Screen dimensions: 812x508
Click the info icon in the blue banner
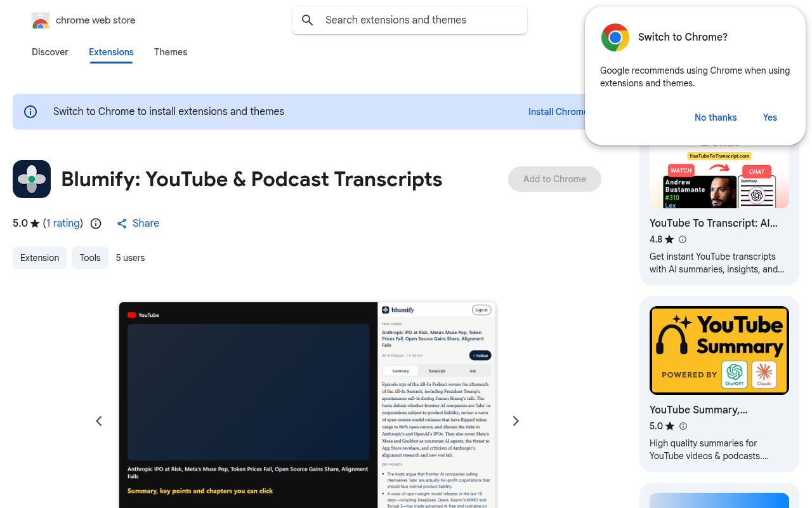30,112
